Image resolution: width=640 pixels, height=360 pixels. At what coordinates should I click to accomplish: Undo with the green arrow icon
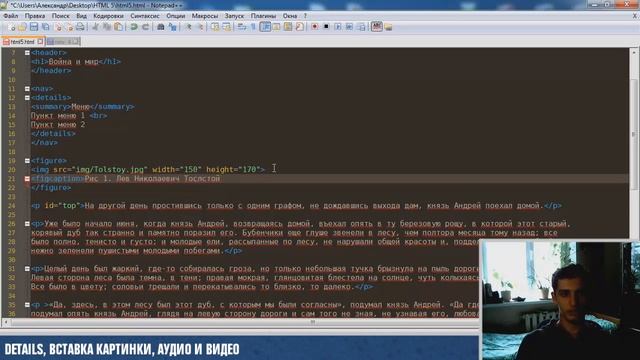click(x=134, y=27)
